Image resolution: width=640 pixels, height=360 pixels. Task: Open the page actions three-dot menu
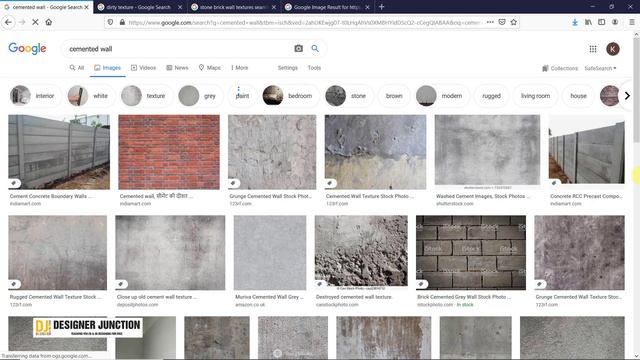coord(490,22)
